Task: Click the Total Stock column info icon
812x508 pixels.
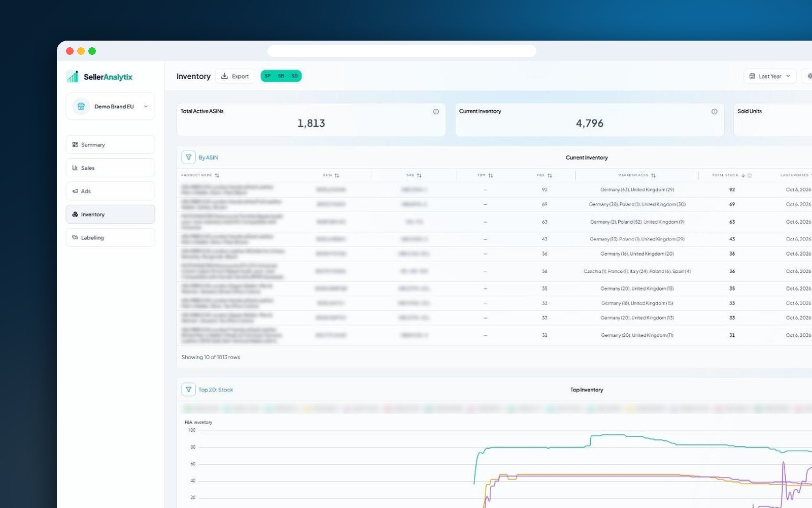Action: click(750, 175)
